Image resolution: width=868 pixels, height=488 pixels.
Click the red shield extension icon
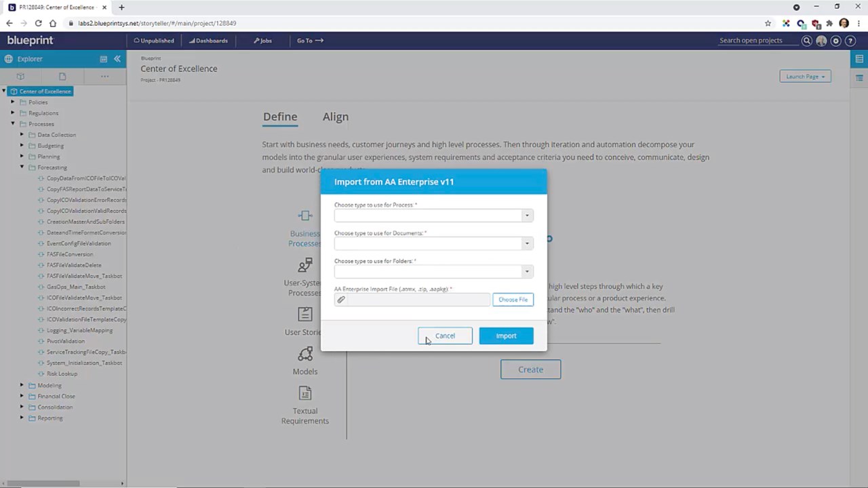tap(816, 23)
